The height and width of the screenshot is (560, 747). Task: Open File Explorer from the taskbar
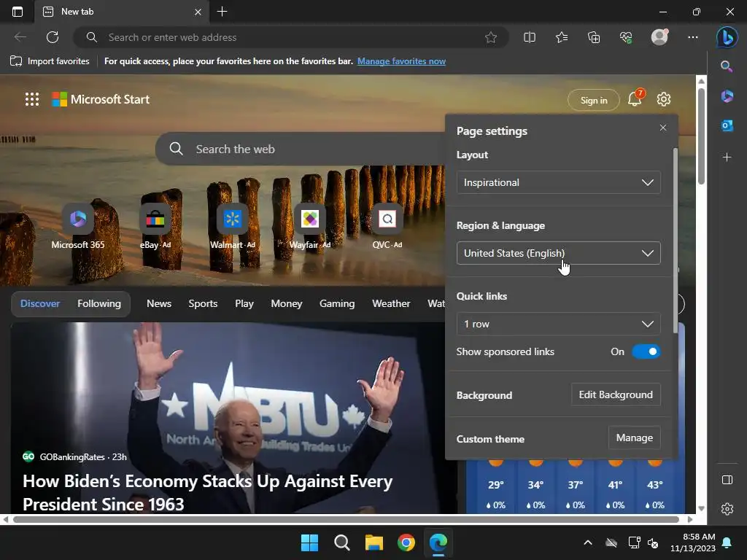pyautogui.click(x=374, y=542)
